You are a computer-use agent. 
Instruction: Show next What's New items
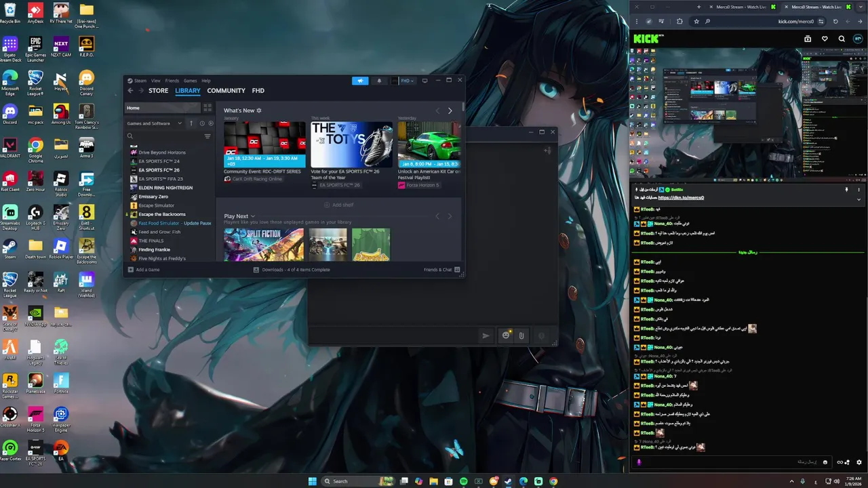click(x=450, y=110)
